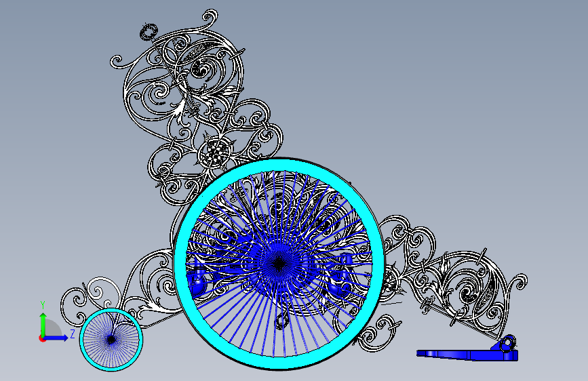The image size is (588, 381).
Task: Select the center hub of the small wheel
Action: (111, 340)
